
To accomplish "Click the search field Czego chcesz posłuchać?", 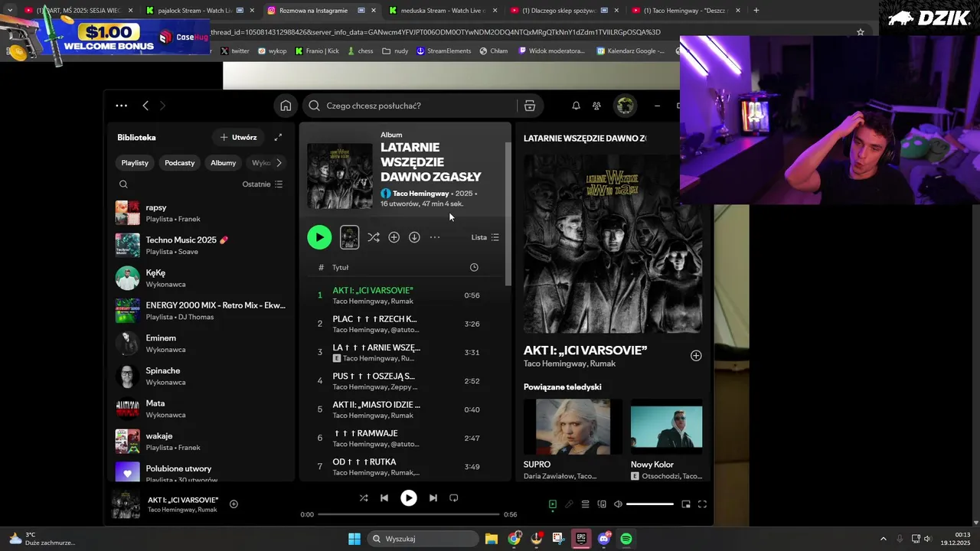I will [x=410, y=106].
